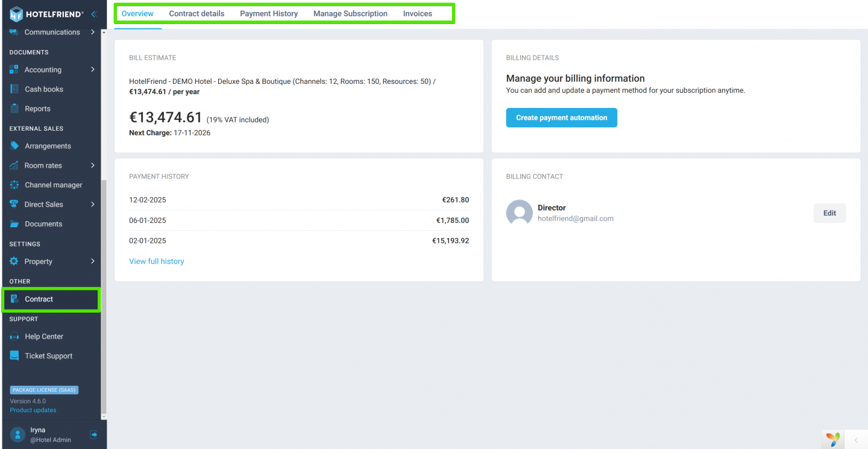This screenshot has width=868, height=449.
Task: Click Iryna's user avatar icon
Action: (x=17, y=435)
